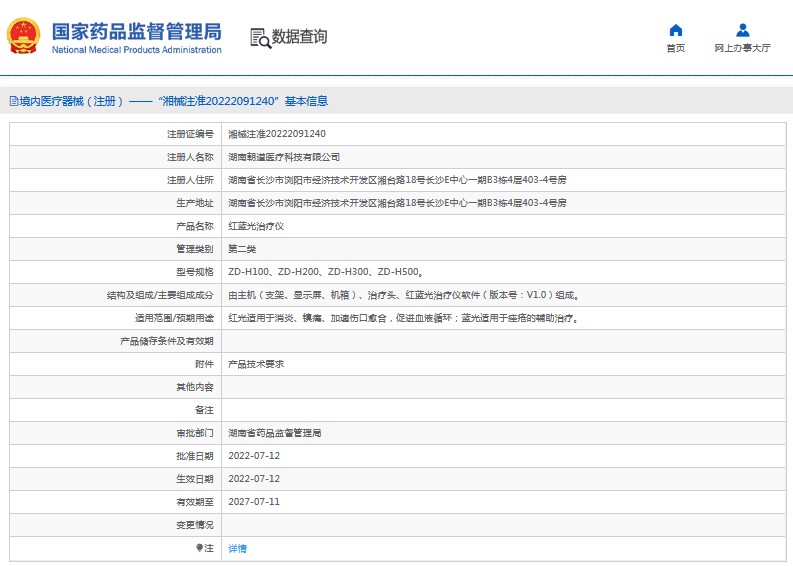Screen dimensions: 793x566
Task: Click the 网上办事大厅 user icon
Action: tap(742, 30)
